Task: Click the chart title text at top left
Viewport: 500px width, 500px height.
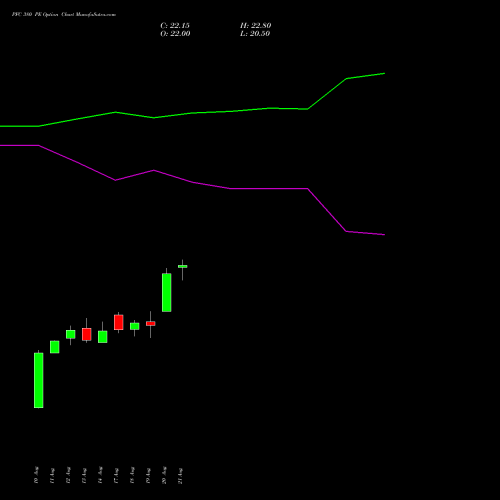Action: pyautogui.click(x=64, y=15)
